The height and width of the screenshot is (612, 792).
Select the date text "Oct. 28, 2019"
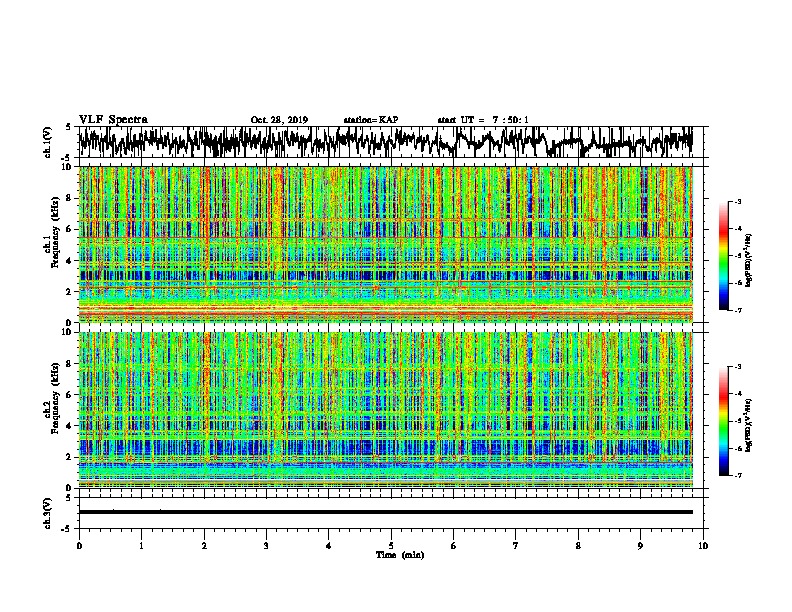[279, 120]
